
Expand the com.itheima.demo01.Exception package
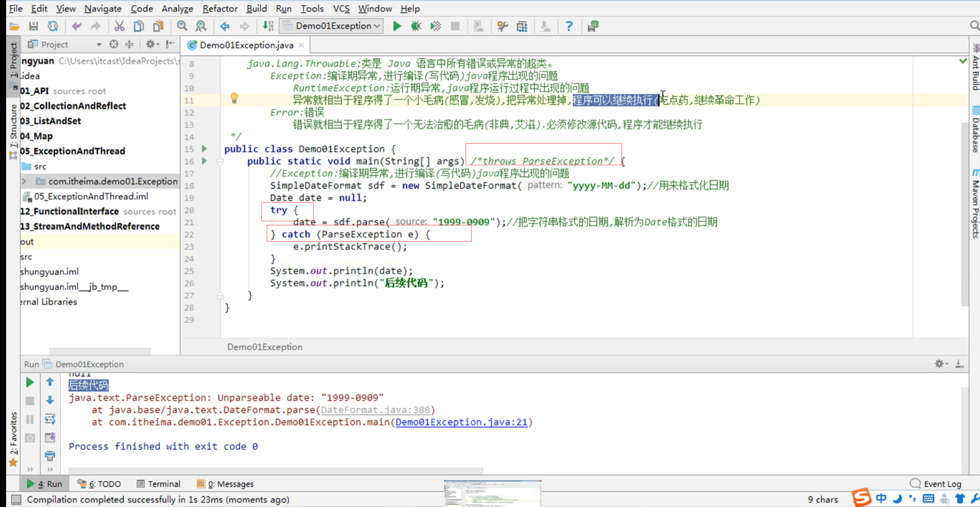pos(24,181)
